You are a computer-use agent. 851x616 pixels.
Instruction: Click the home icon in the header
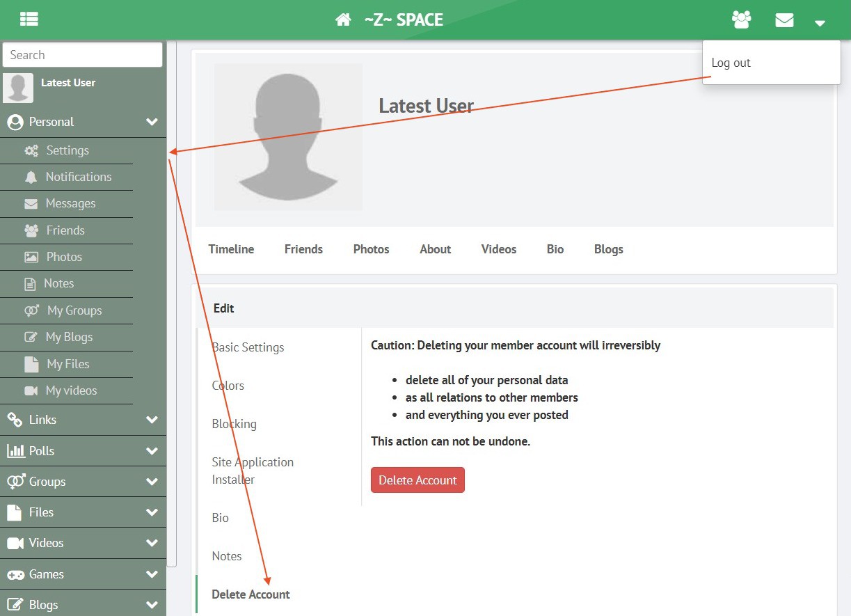[x=343, y=20]
